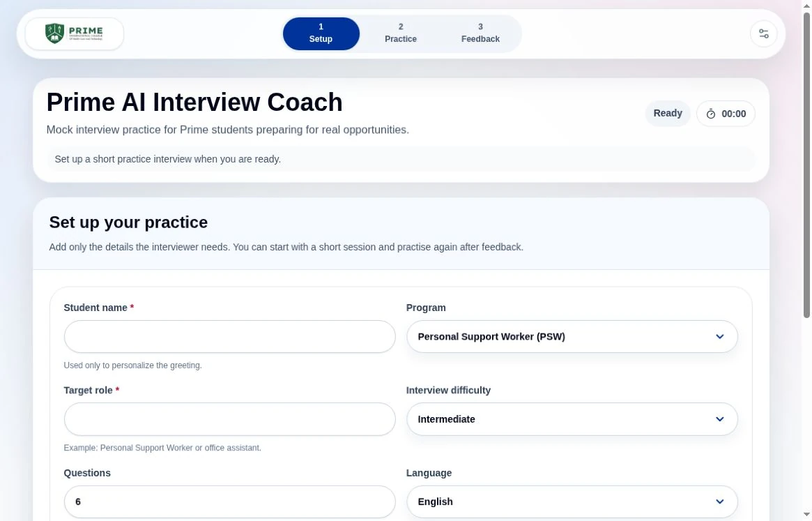The width and height of the screenshot is (812, 521).
Task: Open the Program dropdown
Action: point(572,336)
